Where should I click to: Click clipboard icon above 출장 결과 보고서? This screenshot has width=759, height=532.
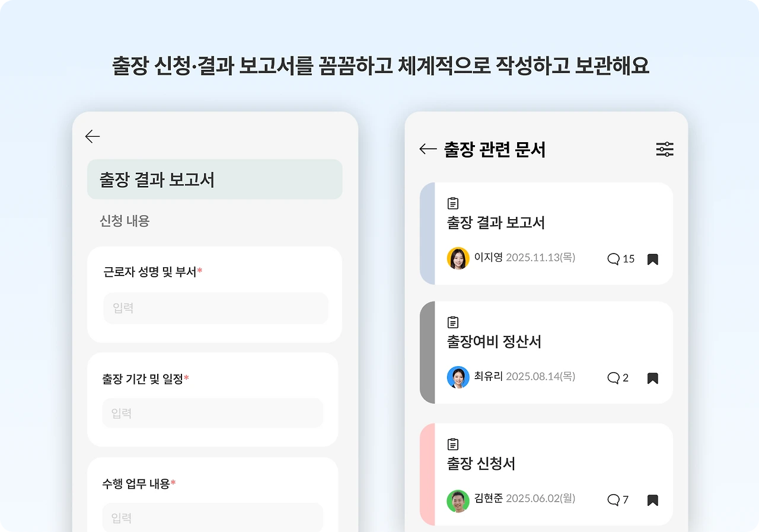[453, 203]
